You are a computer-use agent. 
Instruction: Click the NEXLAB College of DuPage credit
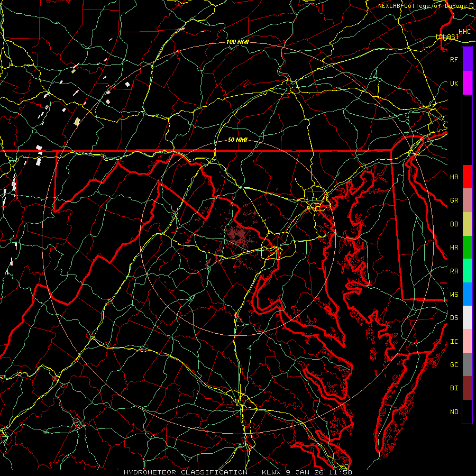tap(426, 6)
